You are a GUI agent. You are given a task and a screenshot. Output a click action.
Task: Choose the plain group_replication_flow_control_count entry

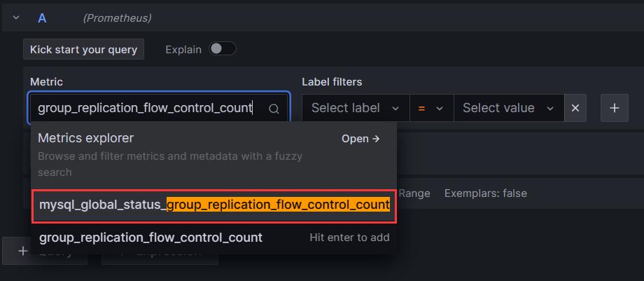(151, 238)
